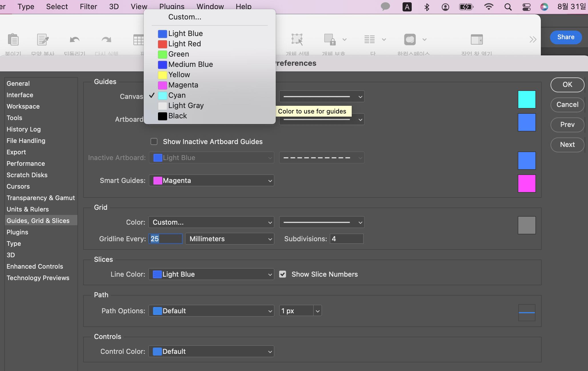Click the Gridline Every input field
The image size is (588, 371).
click(165, 239)
